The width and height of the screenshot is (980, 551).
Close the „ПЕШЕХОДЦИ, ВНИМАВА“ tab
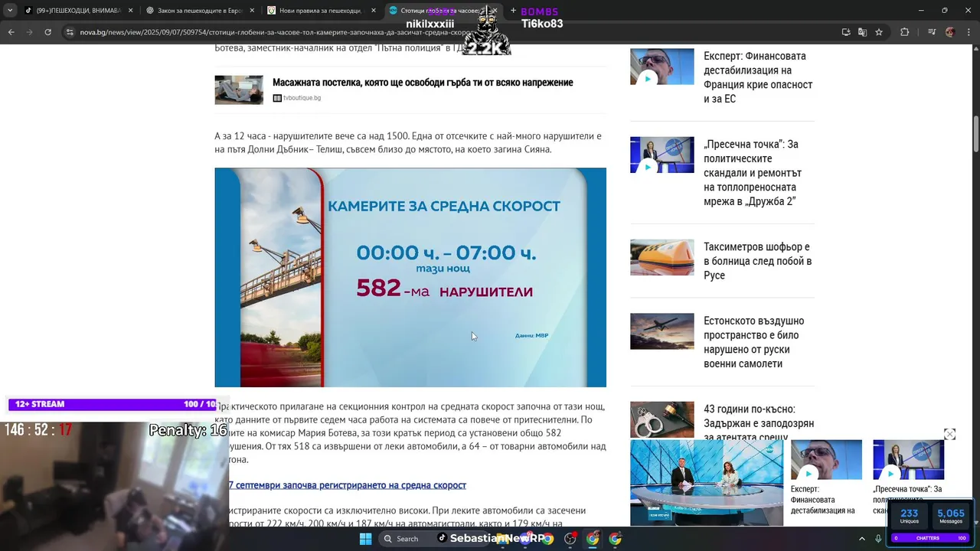pyautogui.click(x=130, y=11)
